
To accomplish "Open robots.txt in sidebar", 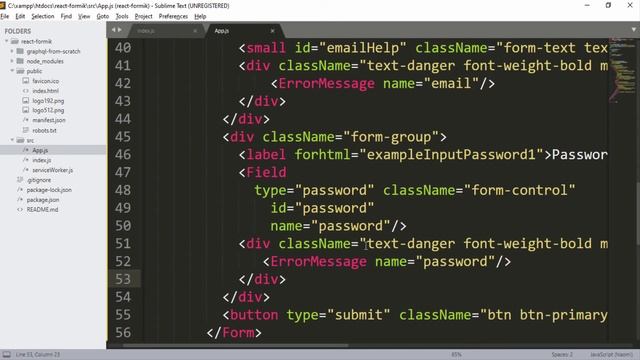I will click(44, 130).
